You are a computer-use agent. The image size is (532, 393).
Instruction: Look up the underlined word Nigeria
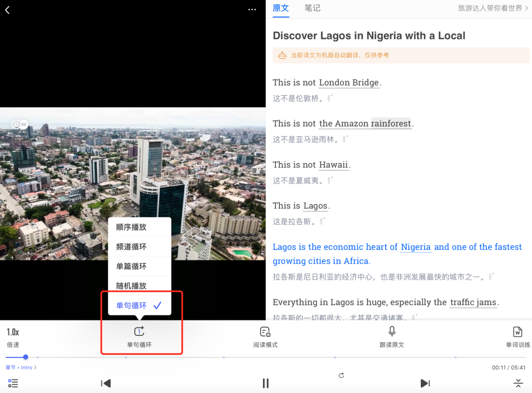point(416,247)
